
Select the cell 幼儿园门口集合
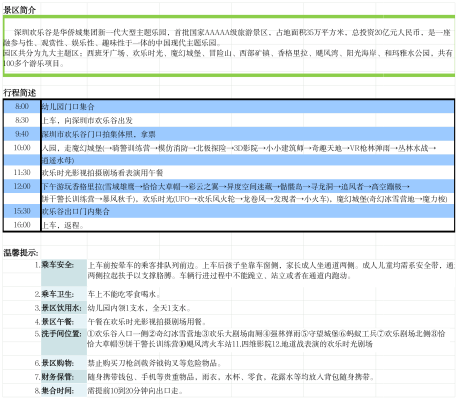[x=248, y=107]
